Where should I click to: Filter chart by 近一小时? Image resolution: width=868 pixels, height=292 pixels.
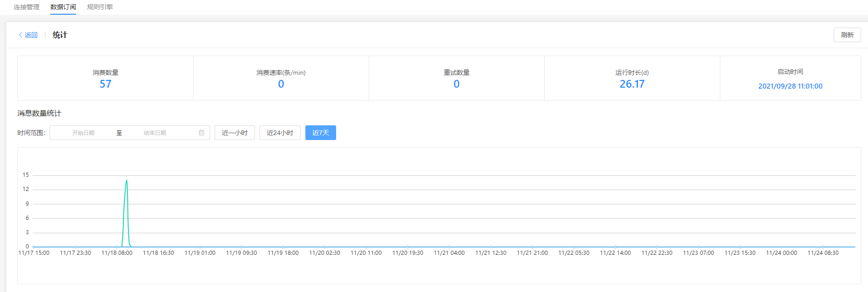click(x=235, y=133)
